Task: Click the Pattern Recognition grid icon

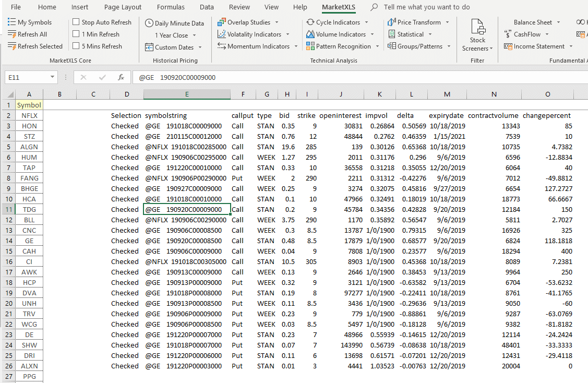Action: pos(310,46)
